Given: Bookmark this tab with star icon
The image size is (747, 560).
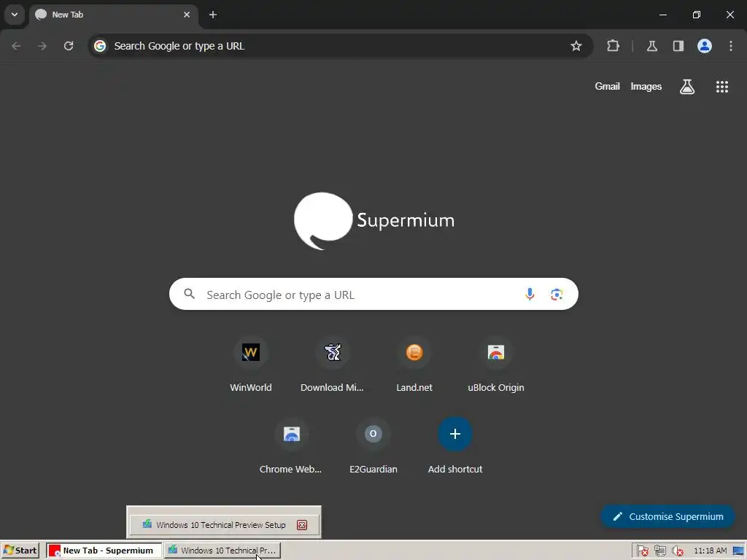Looking at the screenshot, I should click(x=576, y=46).
